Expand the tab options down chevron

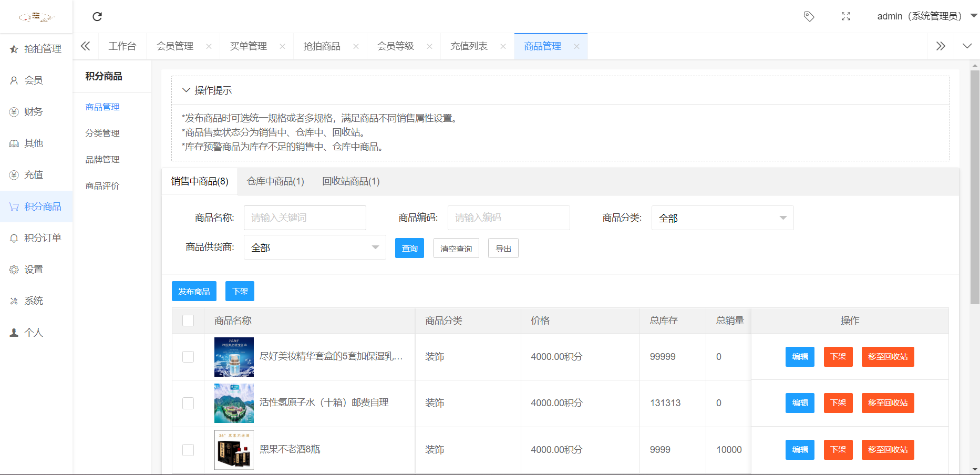coord(967,46)
